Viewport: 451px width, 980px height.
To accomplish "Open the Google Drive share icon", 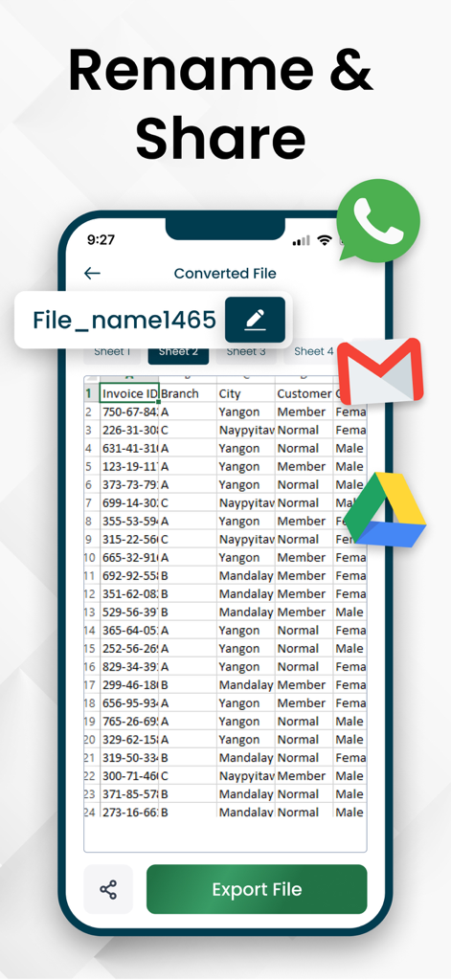I will 387,510.
